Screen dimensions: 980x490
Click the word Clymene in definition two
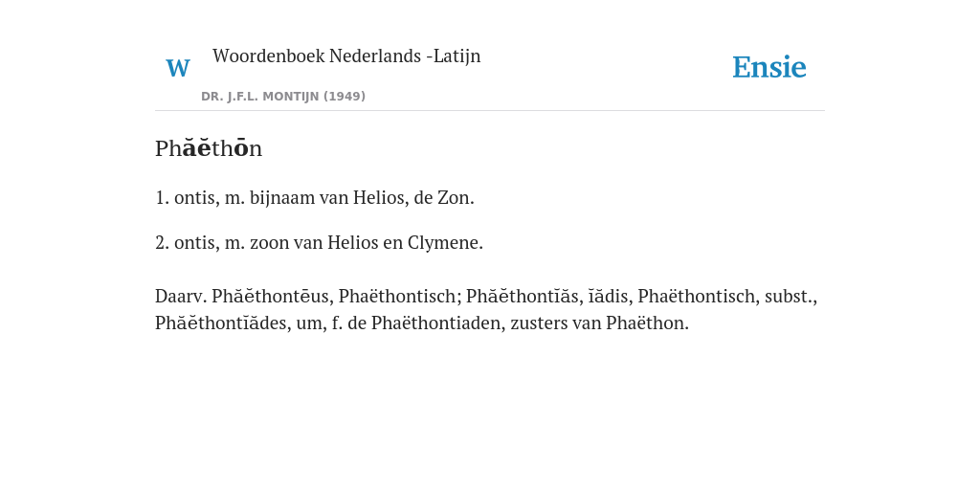point(445,242)
